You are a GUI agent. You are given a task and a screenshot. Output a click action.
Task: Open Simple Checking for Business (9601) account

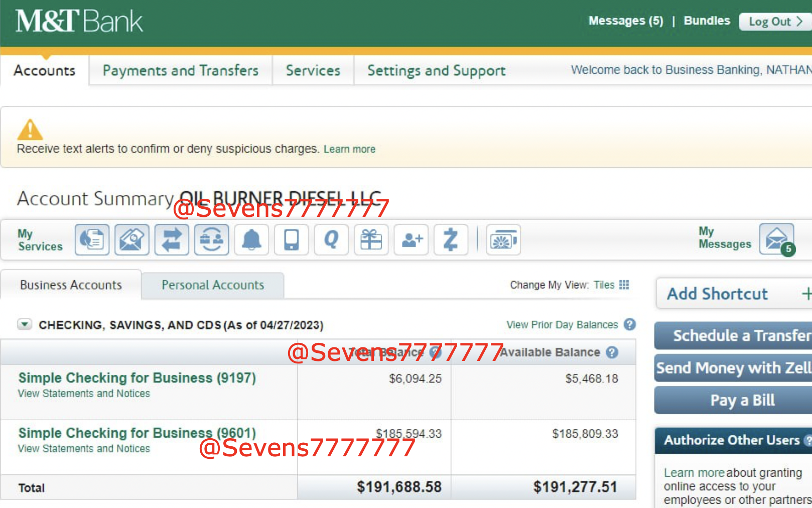[x=137, y=433]
